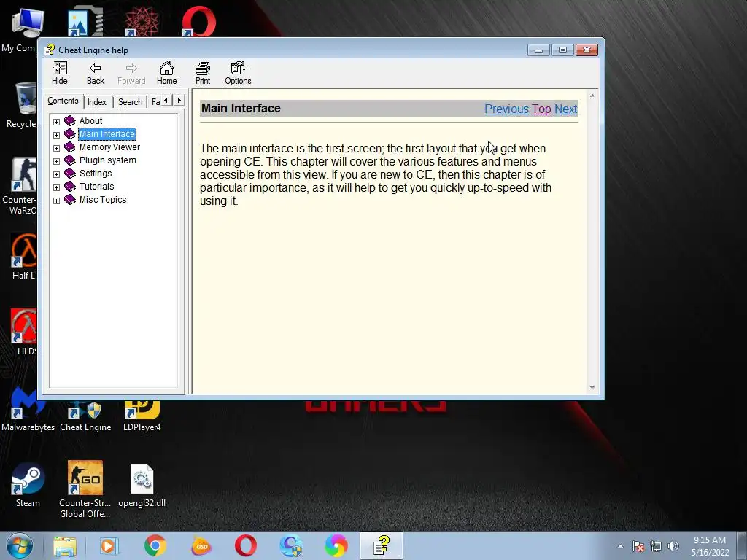Expand the Misc Topics tree node
Viewport: 747px width, 560px height.
56,201
